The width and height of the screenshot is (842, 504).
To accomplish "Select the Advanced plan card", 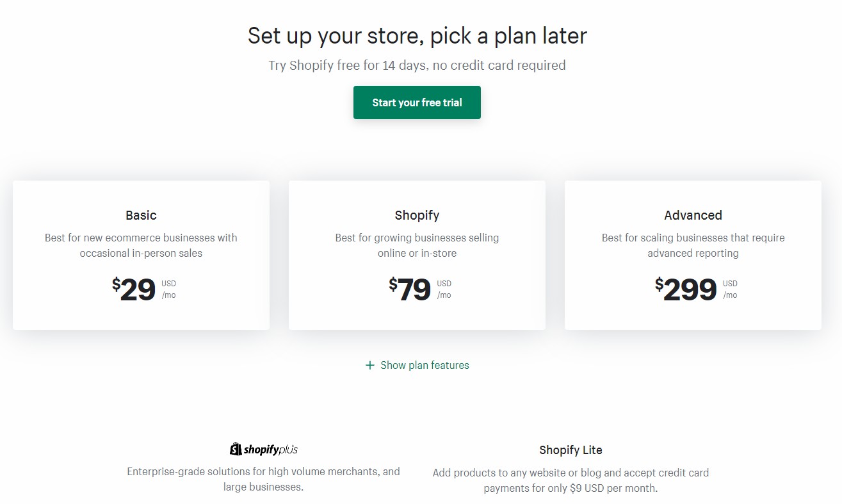I will (x=693, y=255).
